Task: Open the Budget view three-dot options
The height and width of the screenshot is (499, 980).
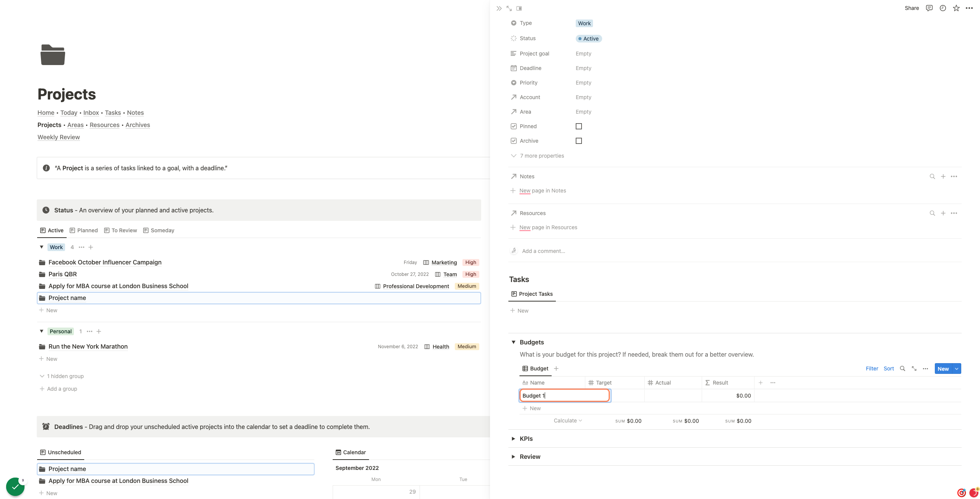Action: (925, 369)
